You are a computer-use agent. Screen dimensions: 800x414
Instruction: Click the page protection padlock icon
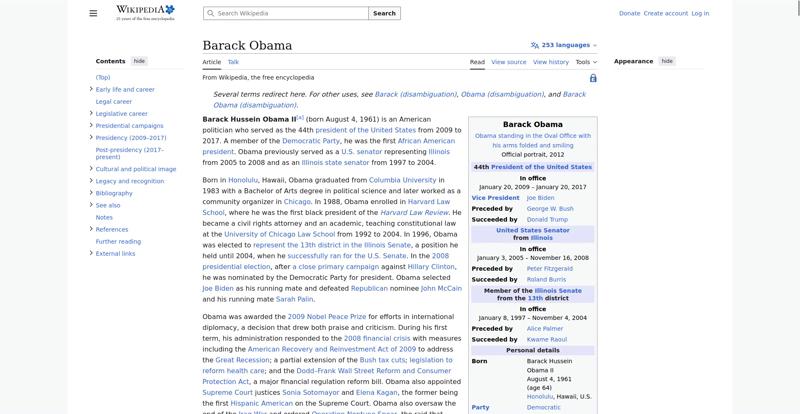click(593, 78)
